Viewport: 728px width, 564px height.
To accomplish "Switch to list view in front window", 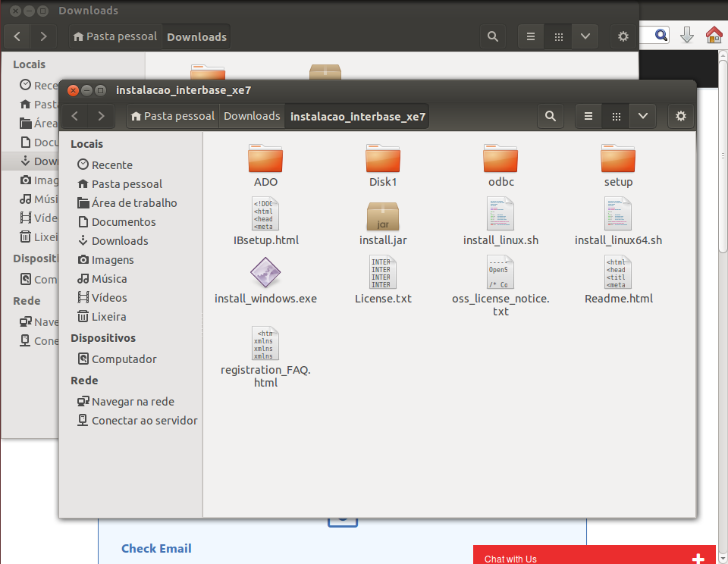I will point(588,116).
